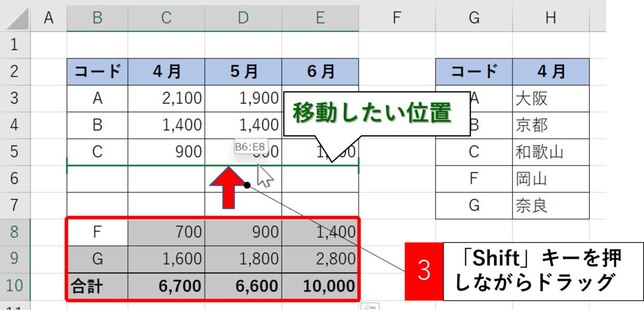This screenshot has width=644, height=310.
Task: Select row 3 header
Action: (15, 99)
